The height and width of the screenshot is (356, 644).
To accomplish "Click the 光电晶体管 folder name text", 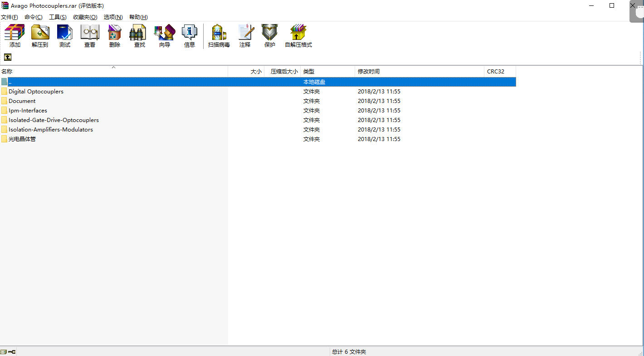I will point(22,139).
